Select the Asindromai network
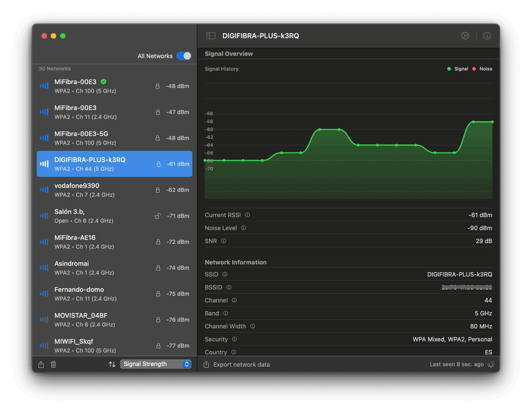Image resolution: width=532 pixels, height=413 pixels. [114, 268]
